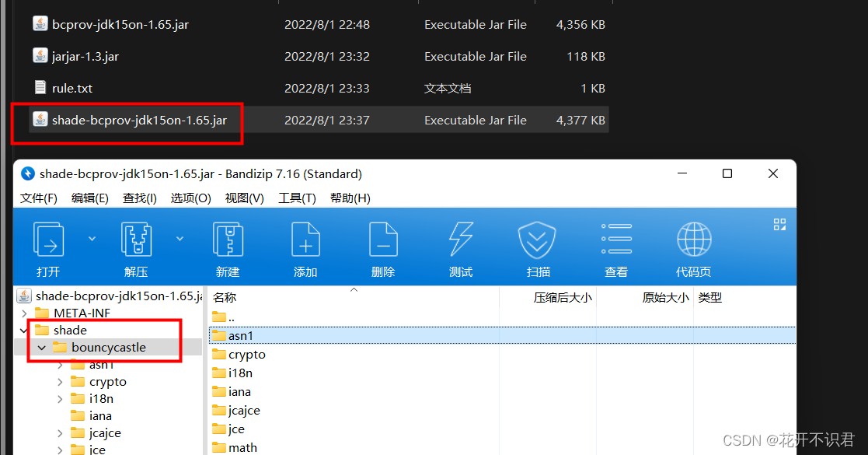This screenshot has height=455, width=868.
Task: Open the 帮助(H) menu
Action: pyautogui.click(x=350, y=198)
